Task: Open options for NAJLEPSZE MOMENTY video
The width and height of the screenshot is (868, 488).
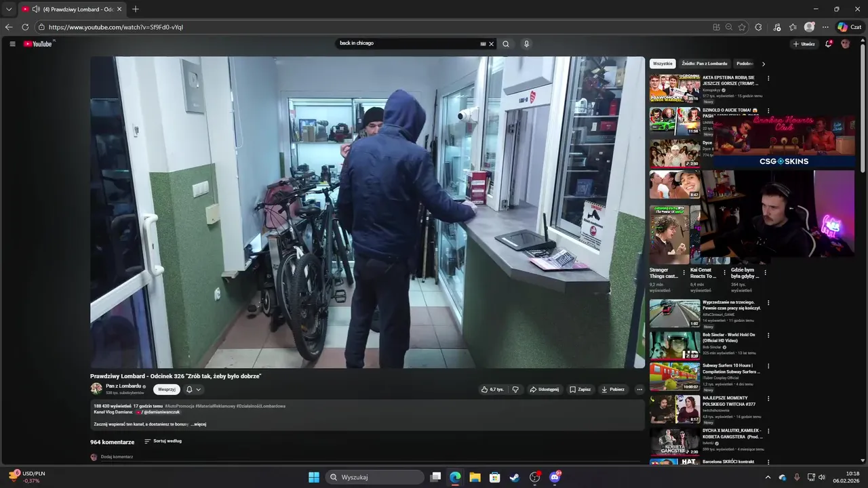Action: click(x=768, y=399)
